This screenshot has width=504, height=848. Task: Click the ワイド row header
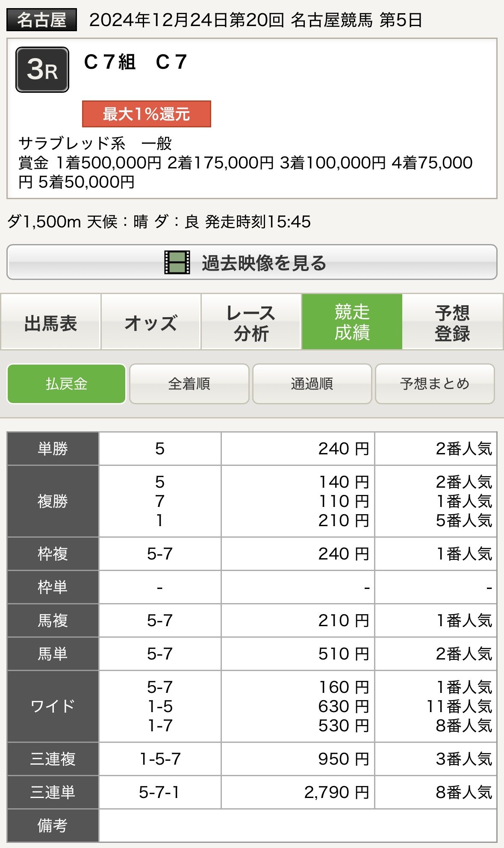[x=53, y=706]
